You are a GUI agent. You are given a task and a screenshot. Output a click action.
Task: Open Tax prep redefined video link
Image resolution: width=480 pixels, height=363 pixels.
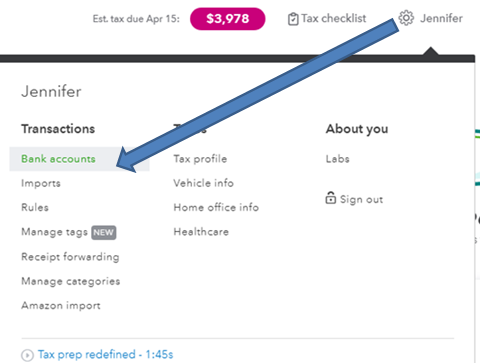(105, 355)
